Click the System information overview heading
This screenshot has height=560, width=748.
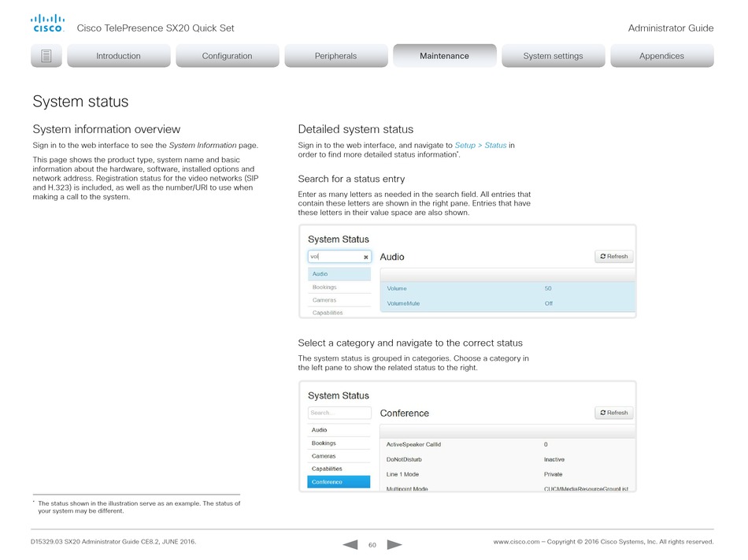[106, 129]
